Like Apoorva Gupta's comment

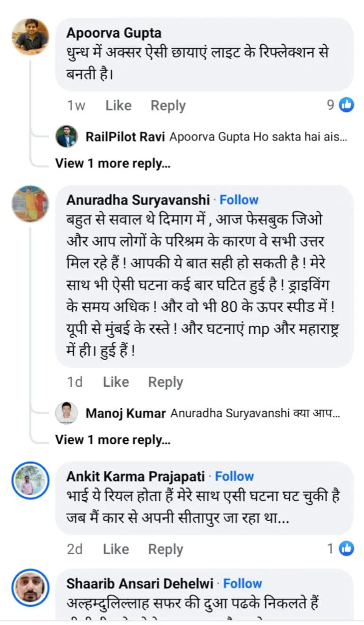click(118, 105)
